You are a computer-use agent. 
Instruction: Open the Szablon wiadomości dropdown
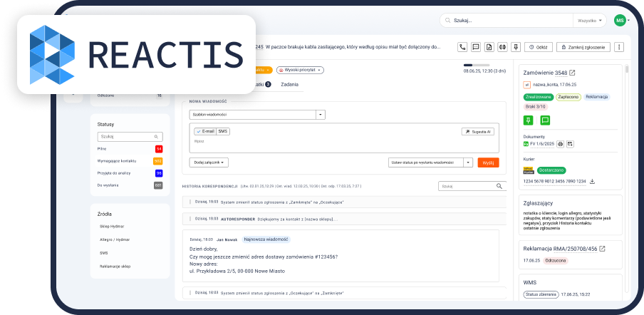[x=257, y=115]
